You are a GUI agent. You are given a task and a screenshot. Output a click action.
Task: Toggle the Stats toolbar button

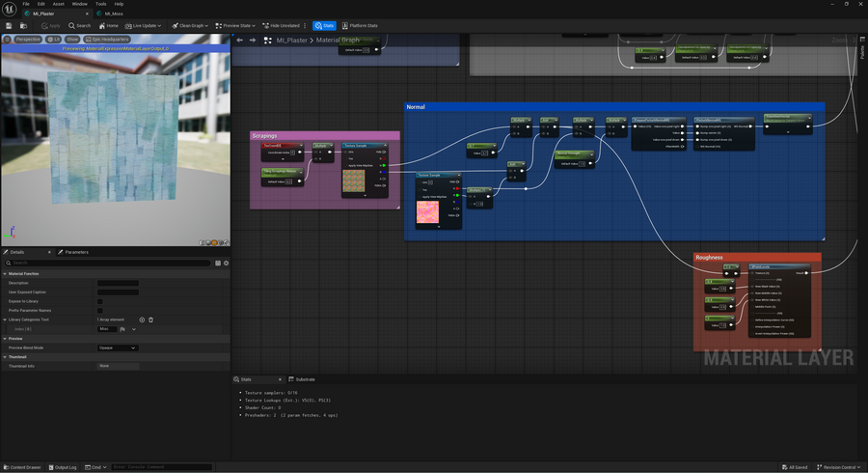click(324, 25)
